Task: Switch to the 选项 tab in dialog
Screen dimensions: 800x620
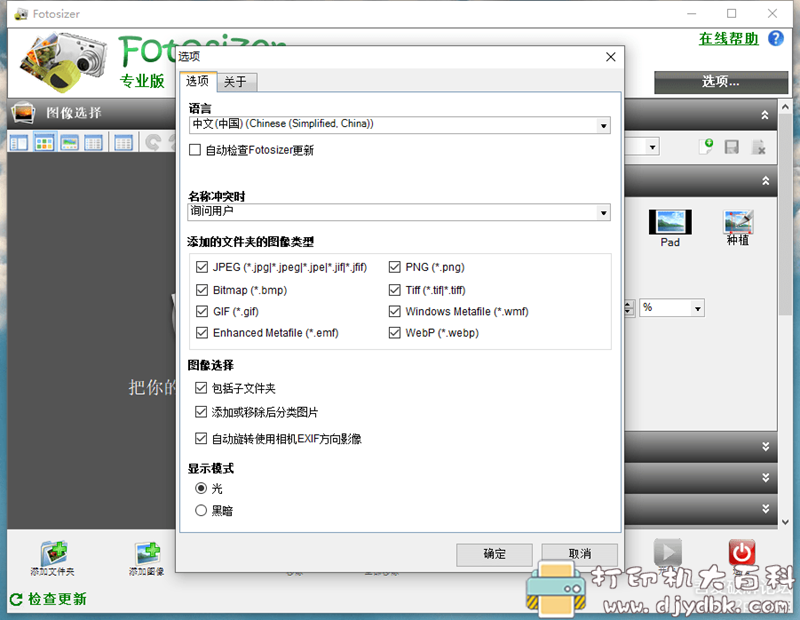Action: coord(197,81)
